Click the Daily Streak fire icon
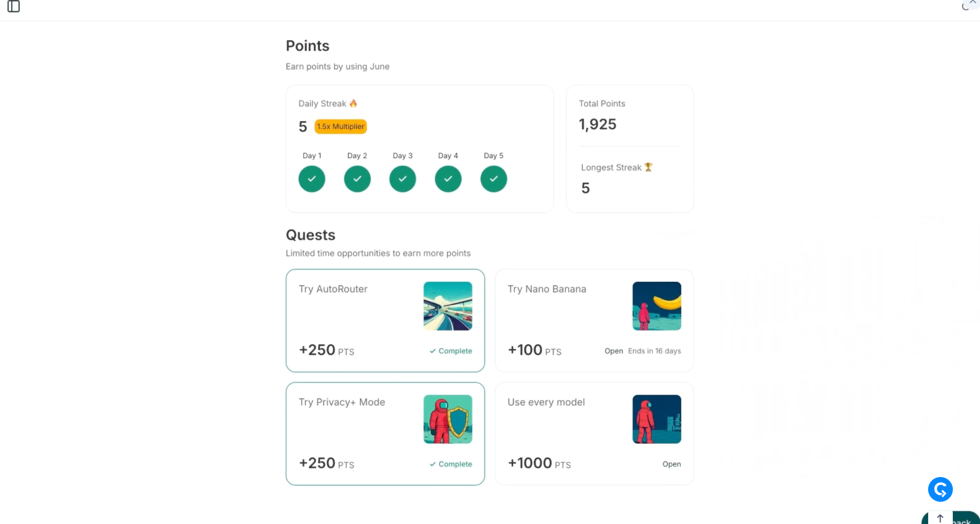This screenshot has height=524, width=980. click(353, 103)
